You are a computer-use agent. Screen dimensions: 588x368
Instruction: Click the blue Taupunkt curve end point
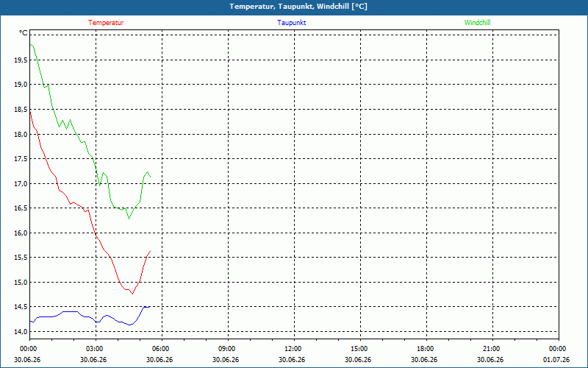(150, 307)
